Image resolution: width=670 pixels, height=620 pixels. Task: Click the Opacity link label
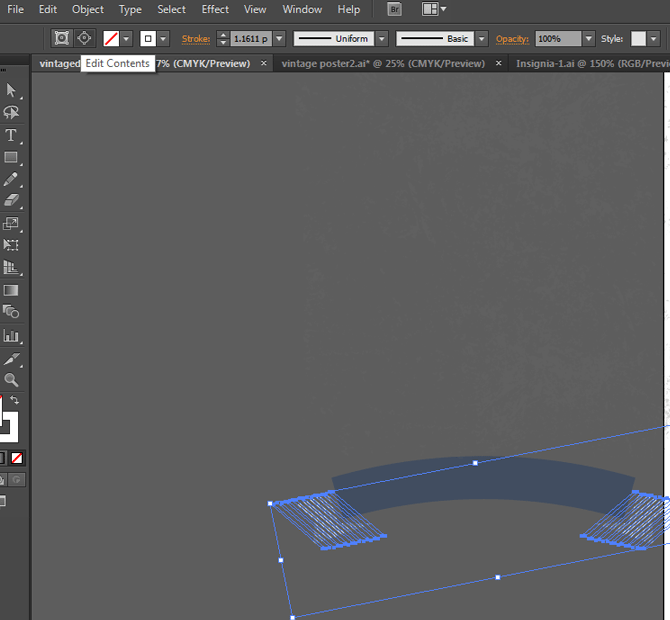[x=512, y=39]
